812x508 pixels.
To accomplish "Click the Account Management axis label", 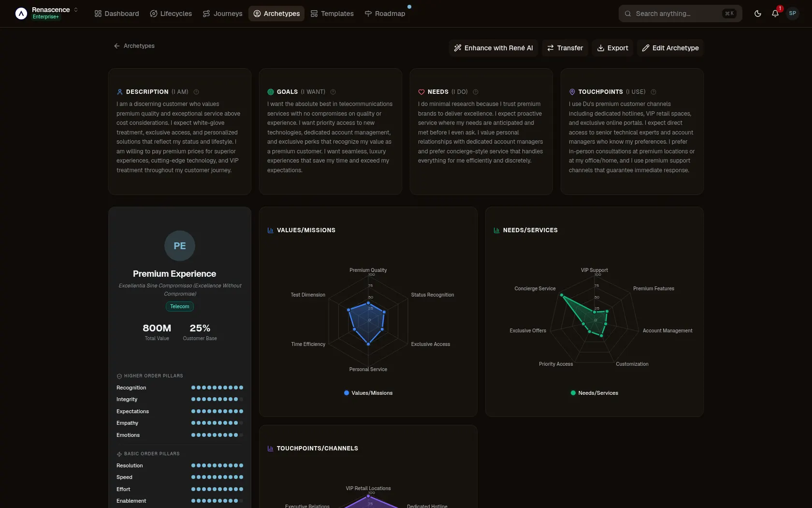I will [667, 330].
